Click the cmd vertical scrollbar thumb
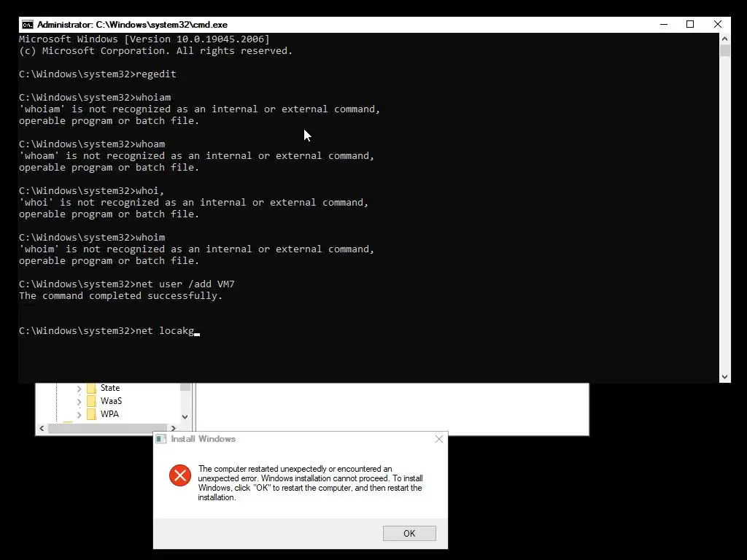 coord(724,50)
